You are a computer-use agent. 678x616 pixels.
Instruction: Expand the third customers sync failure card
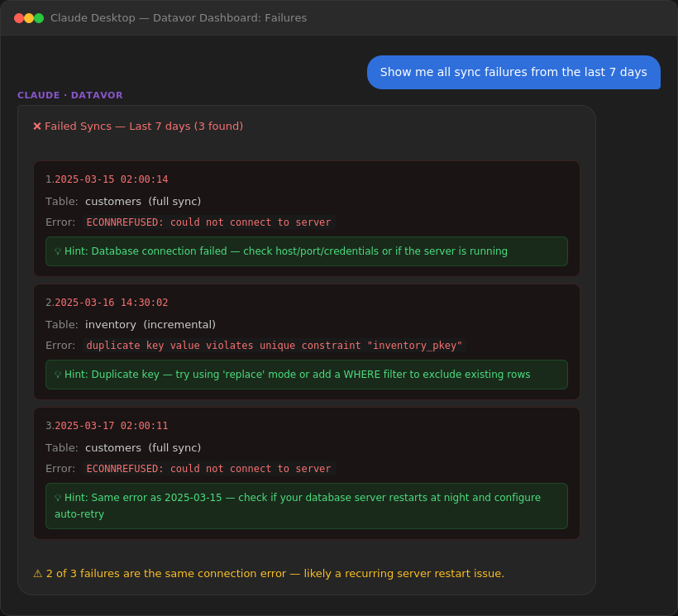click(x=306, y=471)
